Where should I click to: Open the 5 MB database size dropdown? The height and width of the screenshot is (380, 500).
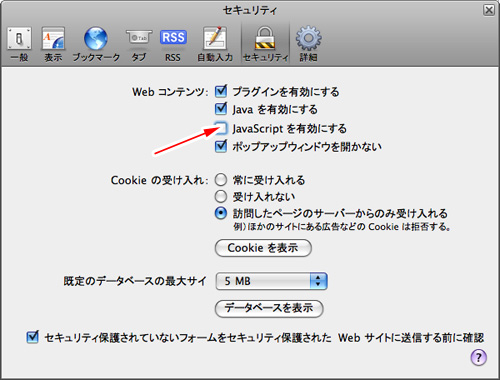click(x=271, y=281)
